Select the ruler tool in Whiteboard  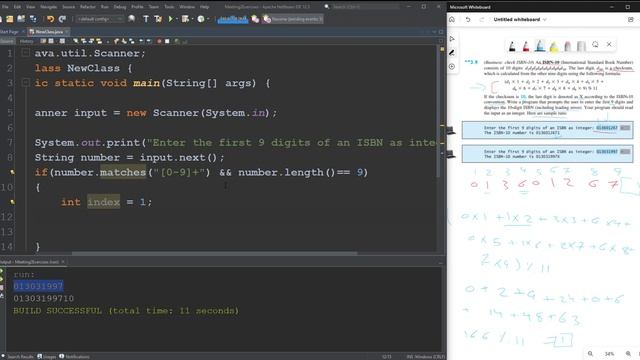click(581, 47)
